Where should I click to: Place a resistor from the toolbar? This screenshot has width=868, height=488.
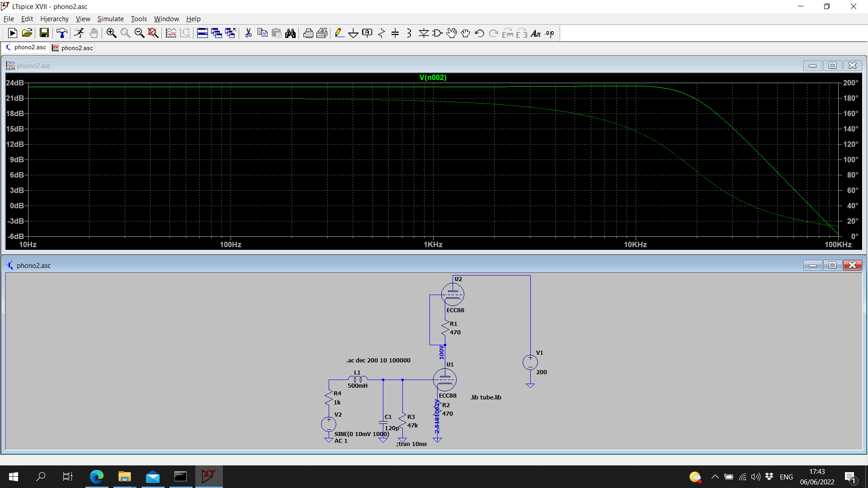[382, 33]
